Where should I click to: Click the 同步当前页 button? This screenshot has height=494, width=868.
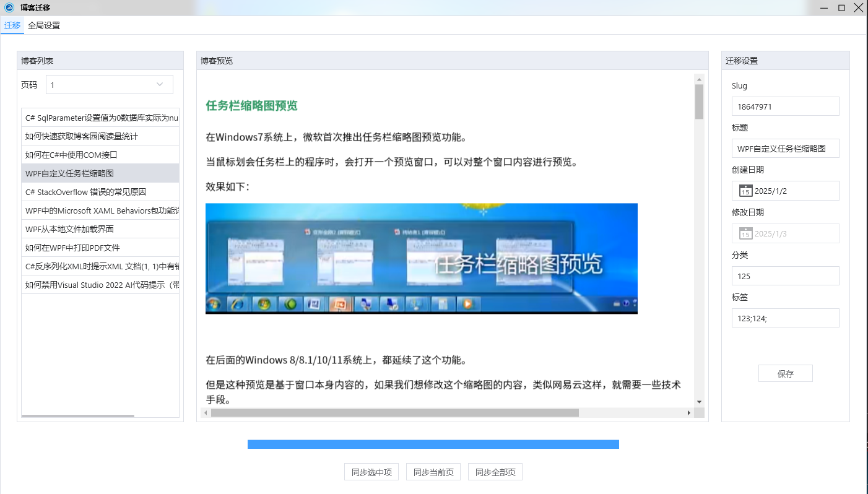[433, 472]
